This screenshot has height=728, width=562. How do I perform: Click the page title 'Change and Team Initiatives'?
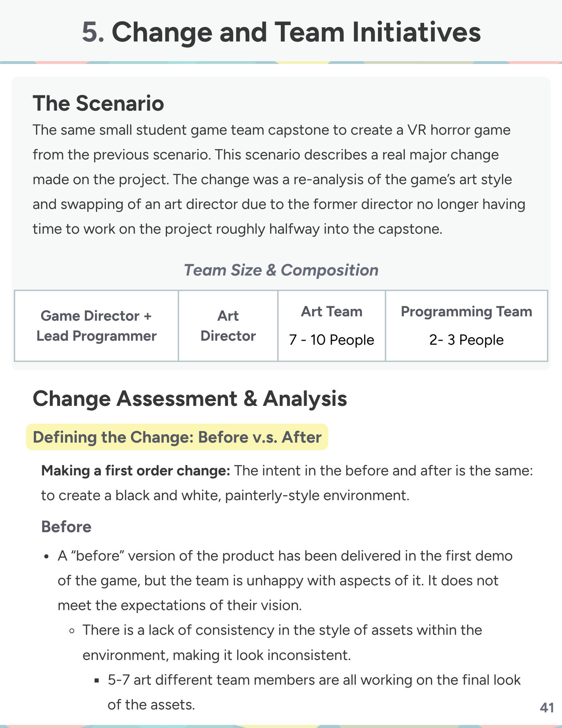tap(296, 32)
